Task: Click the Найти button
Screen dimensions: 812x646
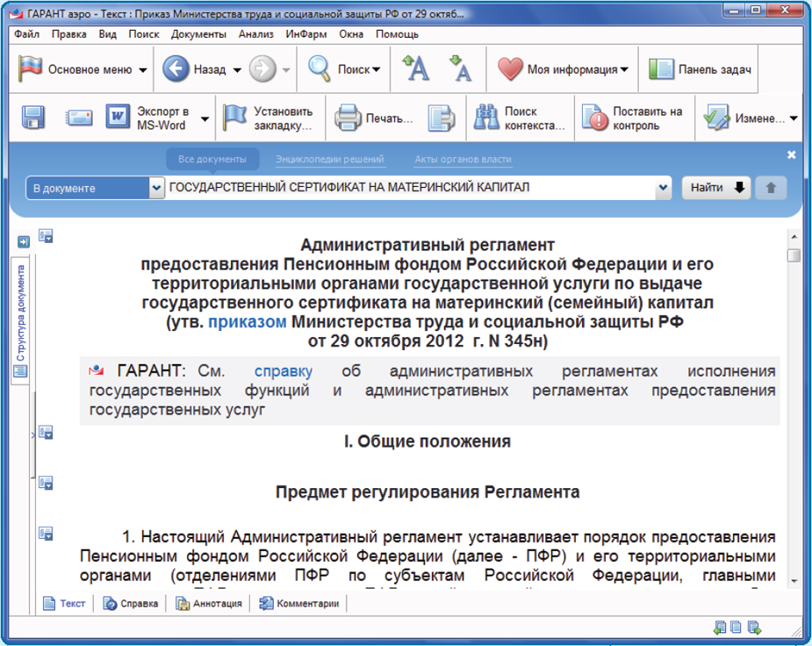Action: [710, 188]
